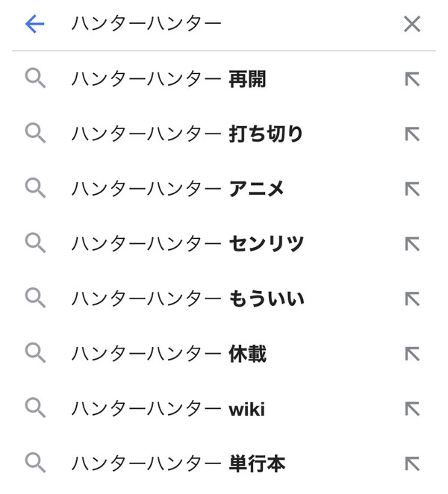
Task: Select the ハンターハンター 打ち切り suggestion
Action: [187, 134]
